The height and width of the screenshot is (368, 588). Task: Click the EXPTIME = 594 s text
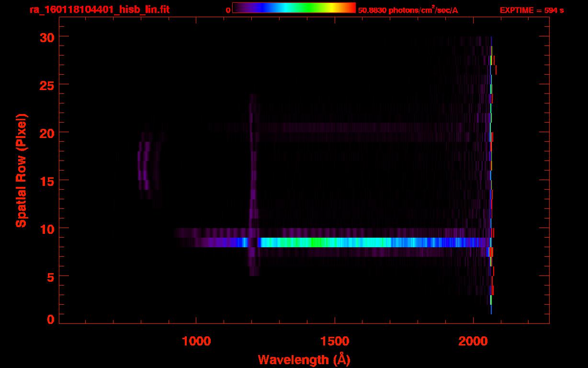click(x=531, y=10)
